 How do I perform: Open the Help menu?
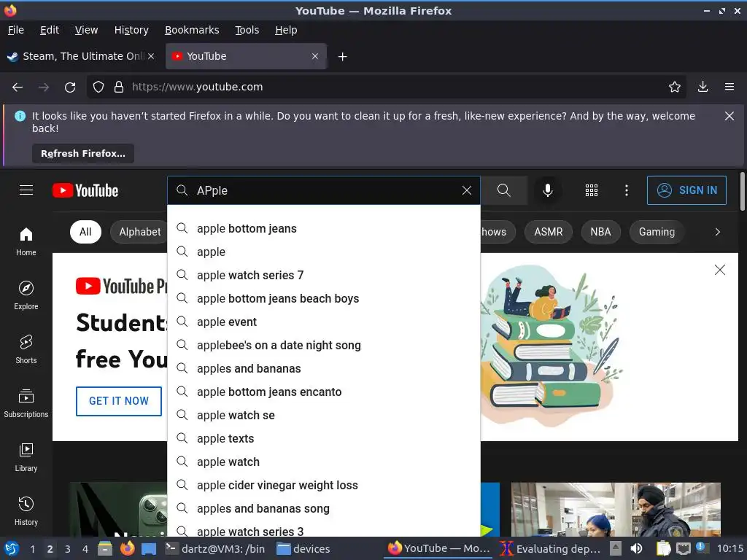point(286,30)
